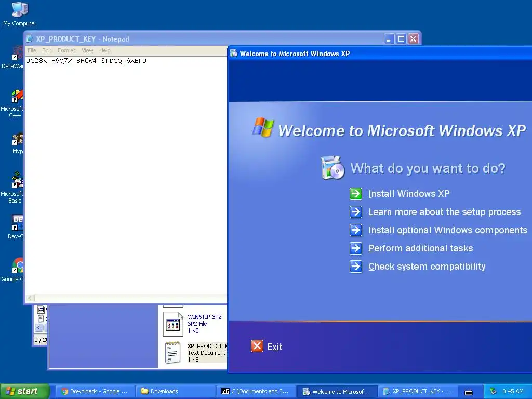Choose Install optional Windows components
The image size is (532, 399).
[448, 230]
